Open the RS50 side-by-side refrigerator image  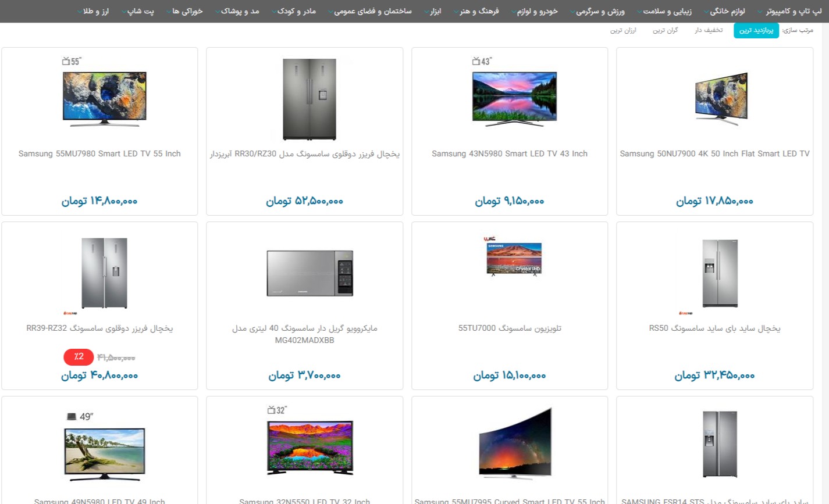tap(720, 273)
